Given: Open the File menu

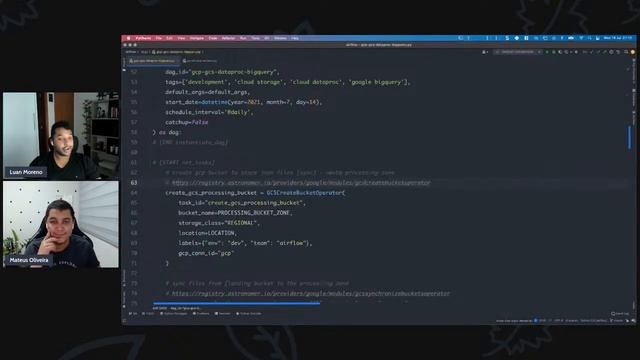Looking at the screenshot, I should tap(159, 38).
